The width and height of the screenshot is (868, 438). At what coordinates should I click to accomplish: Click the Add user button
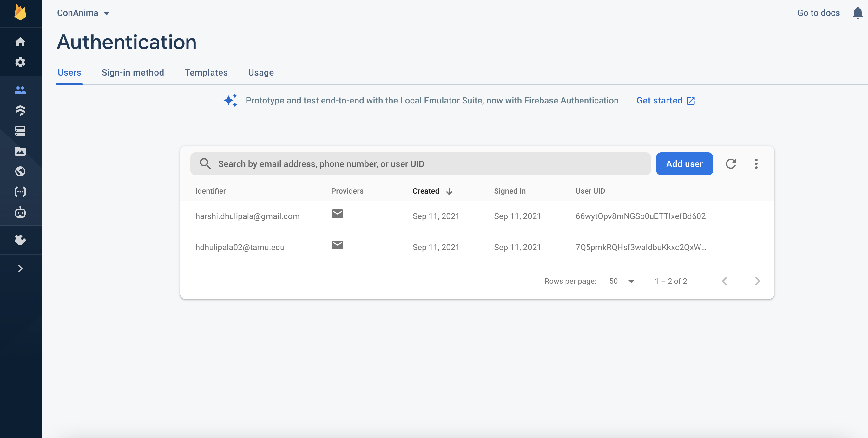(684, 164)
